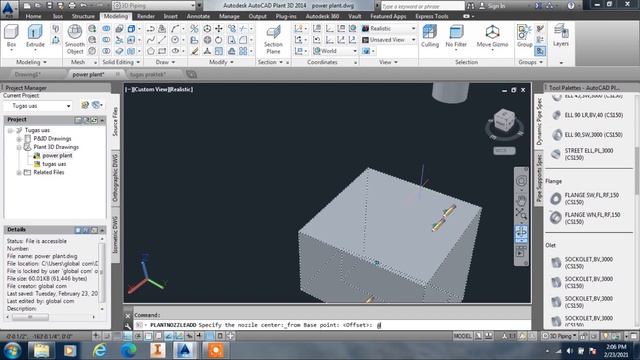Viewport: 640px width, 360px height.
Task: Click the [Custom View] viewport label
Action: point(152,89)
